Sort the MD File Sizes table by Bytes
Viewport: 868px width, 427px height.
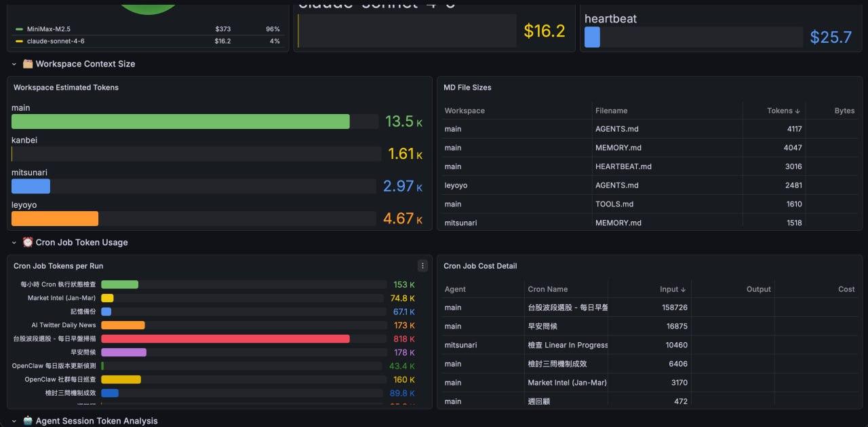click(844, 111)
